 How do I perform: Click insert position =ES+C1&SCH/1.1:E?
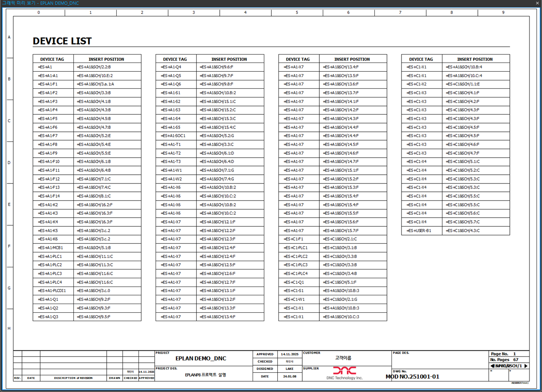(x=463, y=84)
